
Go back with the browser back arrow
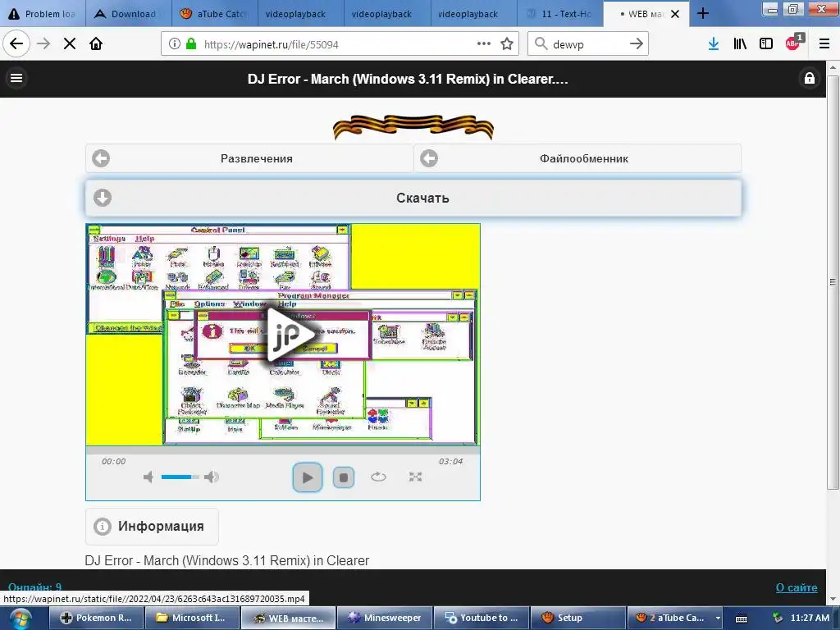coord(16,44)
